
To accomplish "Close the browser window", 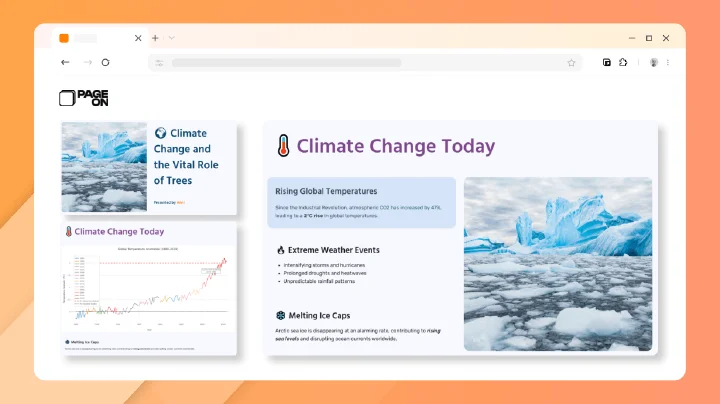I will tap(666, 38).
